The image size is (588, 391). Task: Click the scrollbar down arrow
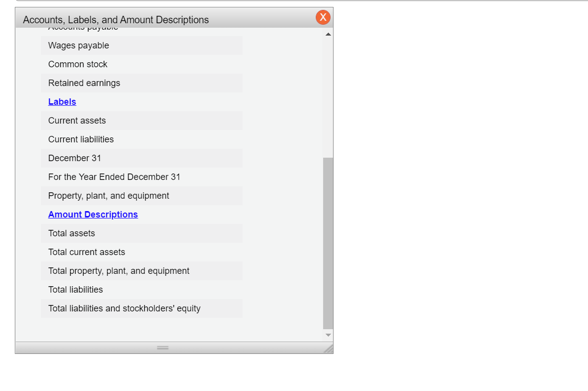coord(328,335)
